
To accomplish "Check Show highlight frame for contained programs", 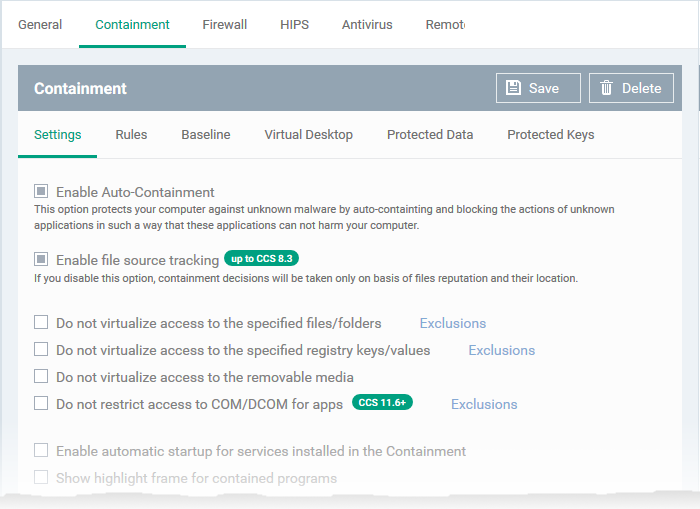I will click(x=41, y=477).
